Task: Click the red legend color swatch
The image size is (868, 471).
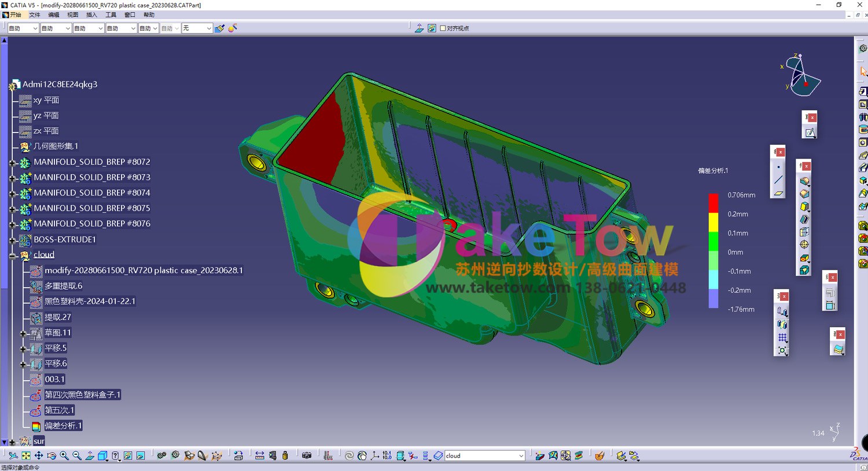Action: 713,203
